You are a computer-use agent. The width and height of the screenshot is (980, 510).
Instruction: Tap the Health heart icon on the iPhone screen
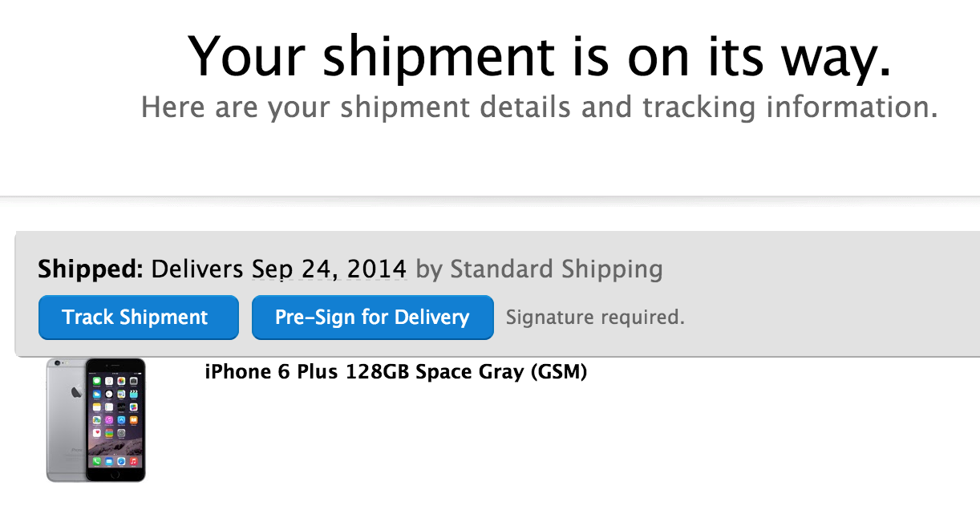96,432
